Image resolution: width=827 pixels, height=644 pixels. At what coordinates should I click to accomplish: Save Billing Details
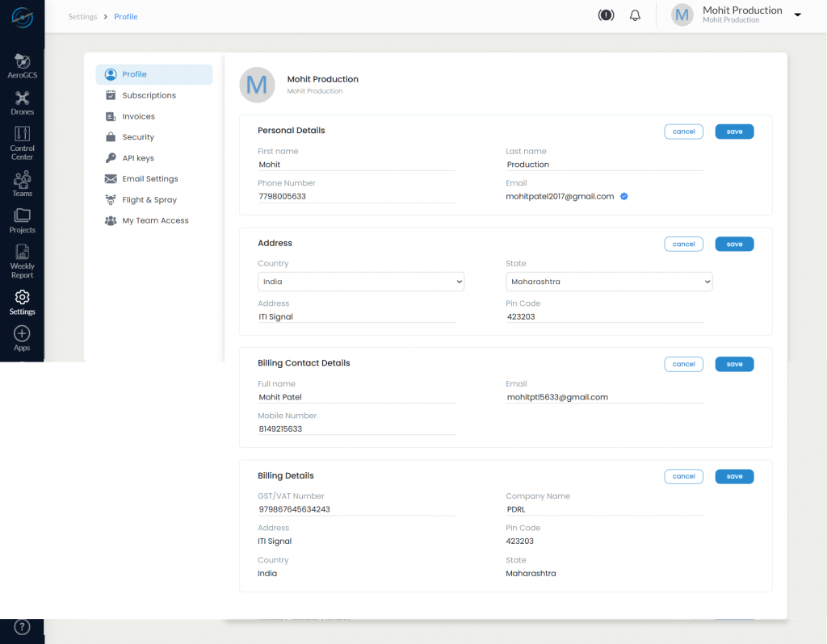(x=734, y=476)
